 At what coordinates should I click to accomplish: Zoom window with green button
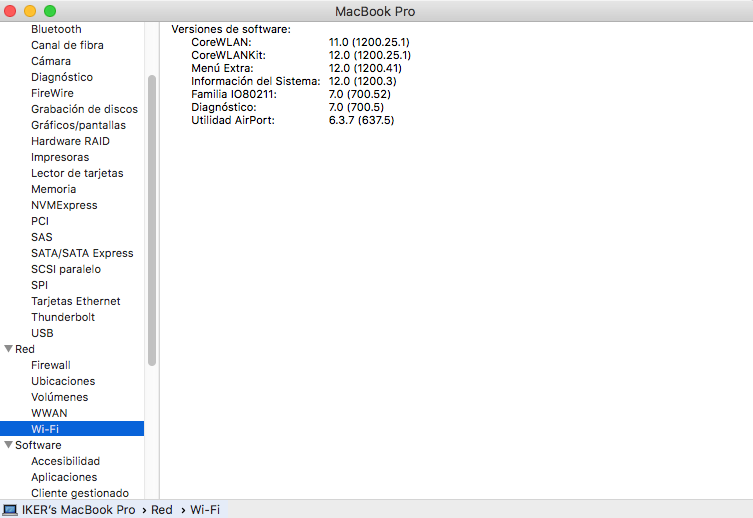[x=50, y=11]
